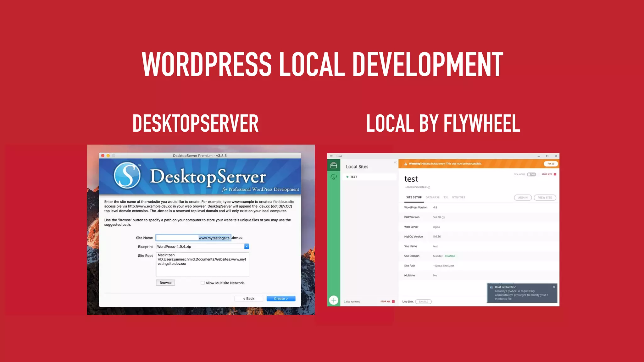Click the MySQL Version value 5.6.36
Image resolution: width=644 pixels, height=362 pixels.
click(x=437, y=237)
